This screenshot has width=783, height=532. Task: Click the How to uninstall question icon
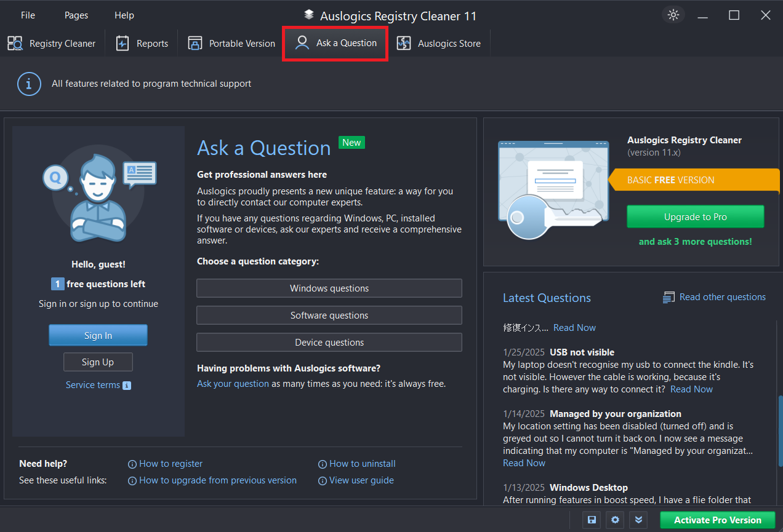click(x=323, y=464)
